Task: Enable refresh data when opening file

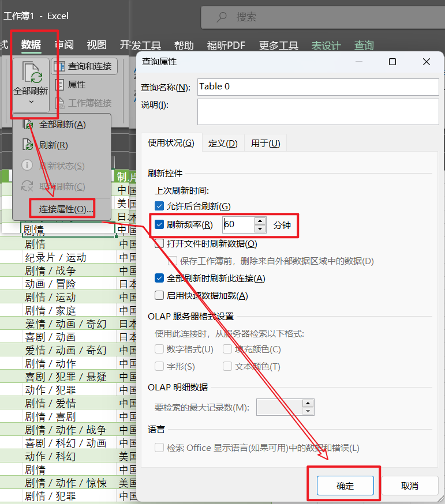Action: tap(160, 244)
